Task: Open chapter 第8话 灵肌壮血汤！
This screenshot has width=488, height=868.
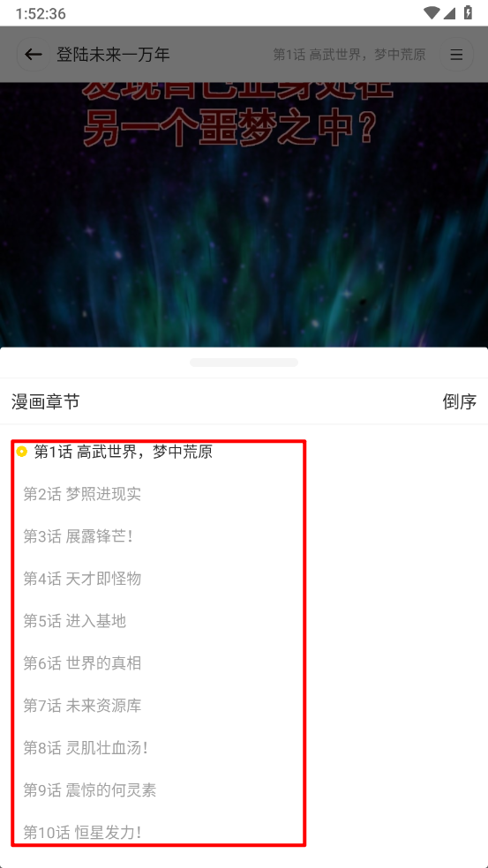Action: pos(86,748)
